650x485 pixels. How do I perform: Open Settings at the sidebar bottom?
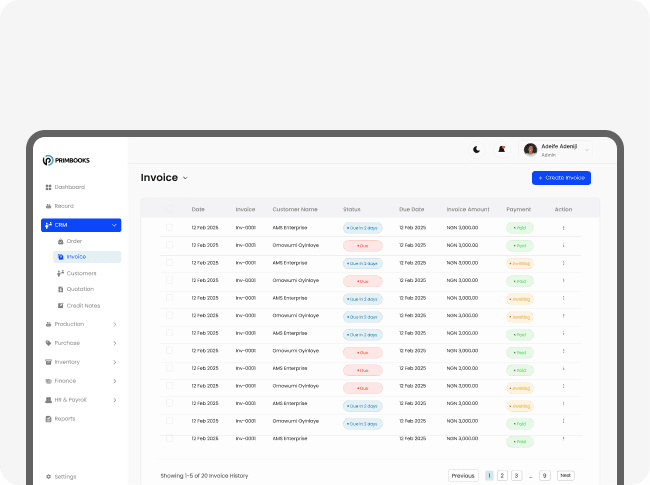(x=61, y=477)
